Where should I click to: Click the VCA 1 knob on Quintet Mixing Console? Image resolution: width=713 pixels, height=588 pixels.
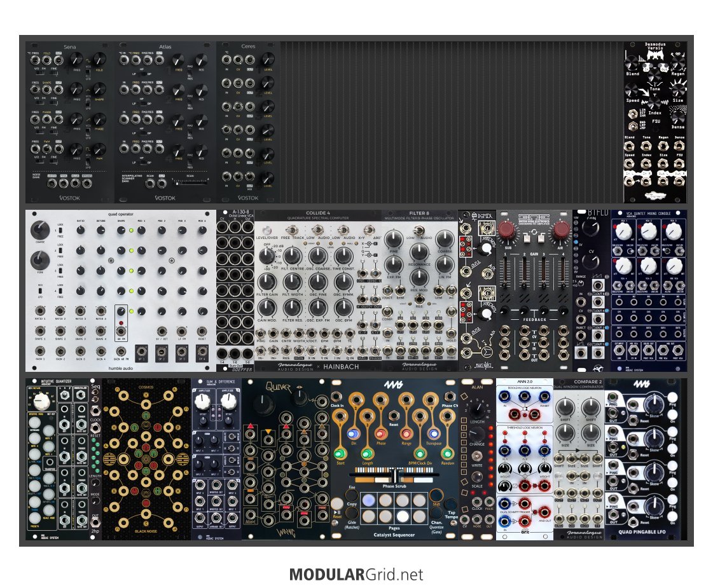click(x=623, y=232)
